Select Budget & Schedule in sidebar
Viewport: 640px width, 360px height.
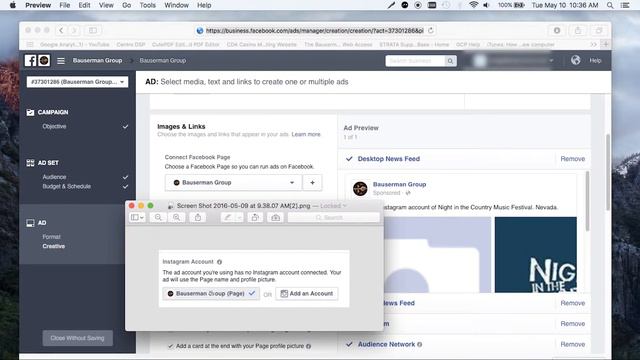pos(67,186)
